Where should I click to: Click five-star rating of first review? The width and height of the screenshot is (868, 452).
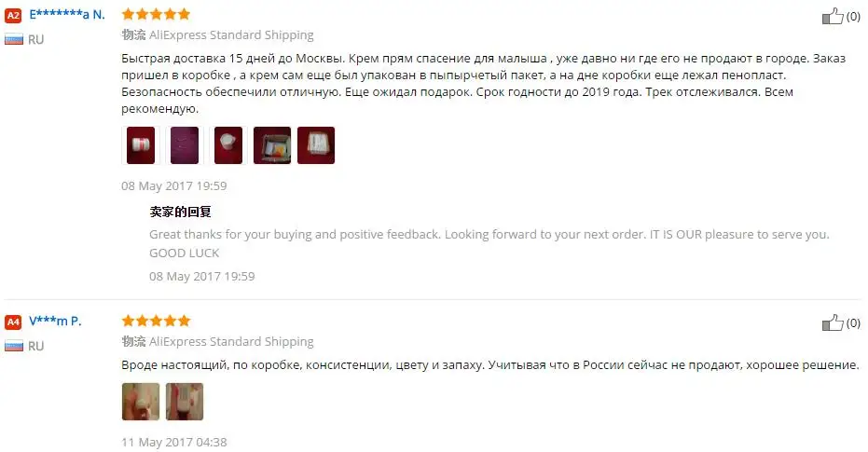point(156,14)
